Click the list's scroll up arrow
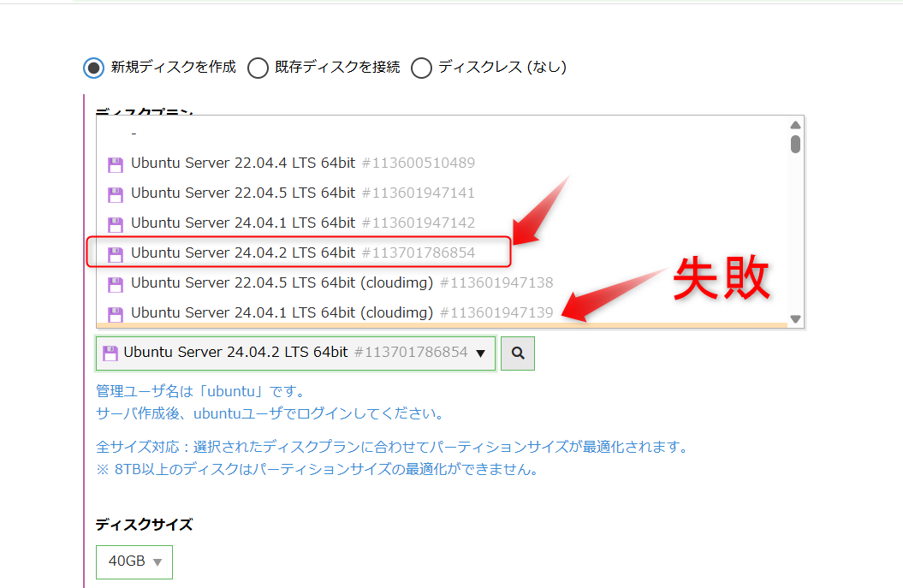The image size is (903, 588). tap(795, 125)
